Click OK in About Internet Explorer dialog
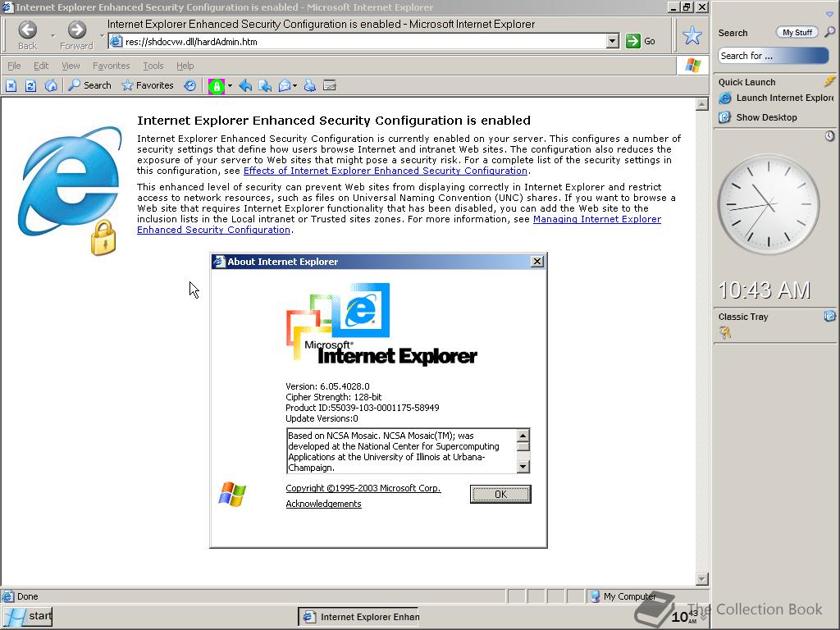Image resolution: width=840 pixels, height=630 pixels. 500,494
